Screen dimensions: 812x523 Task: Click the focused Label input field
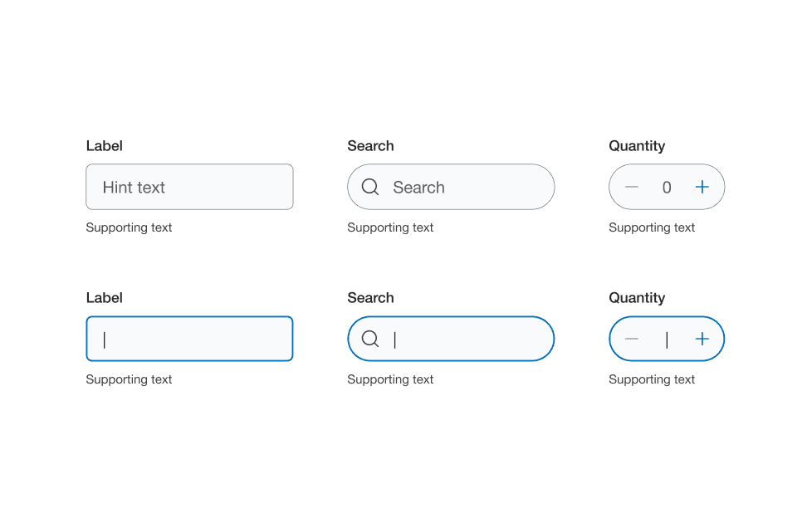click(x=189, y=339)
